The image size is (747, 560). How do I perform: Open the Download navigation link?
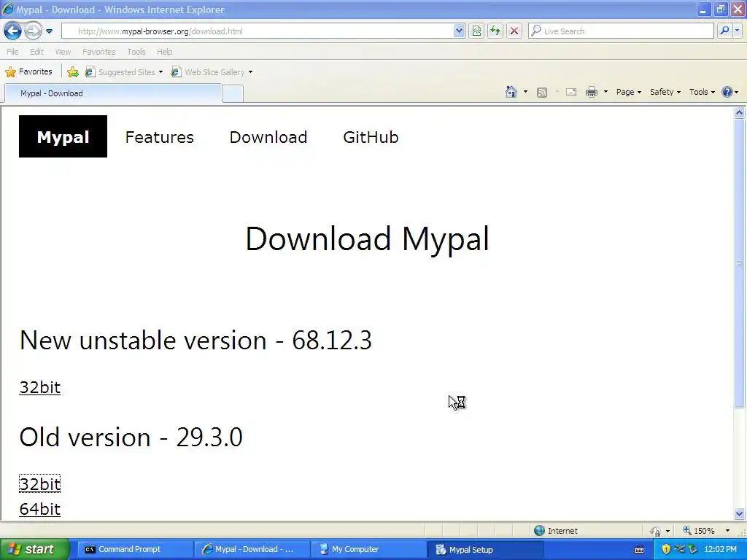(x=268, y=137)
